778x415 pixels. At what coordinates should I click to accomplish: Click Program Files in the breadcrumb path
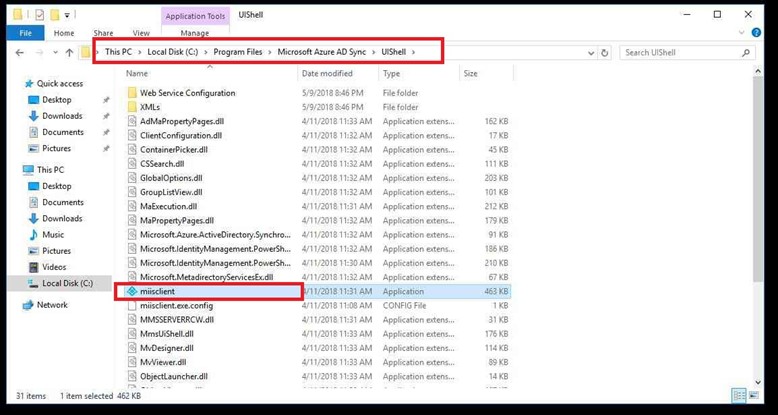pos(244,52)
